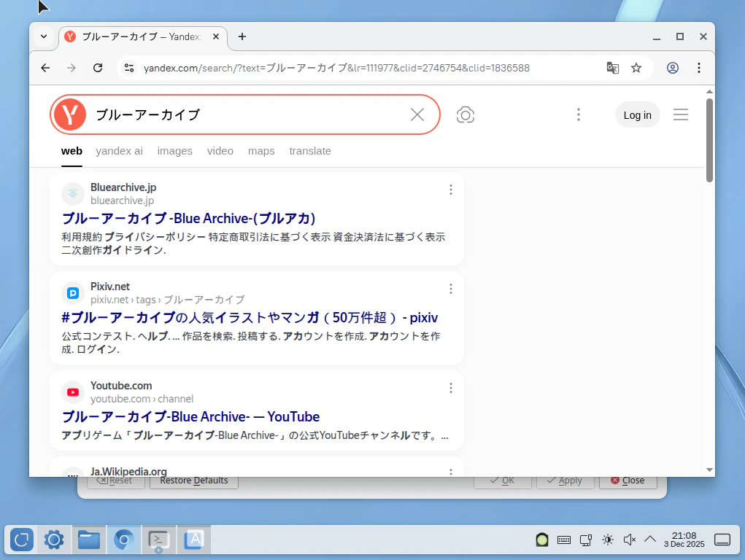Click OK in the background dialog
Image resolution: width=745 pixels, height=560 pixels.
tap(503, 481)
